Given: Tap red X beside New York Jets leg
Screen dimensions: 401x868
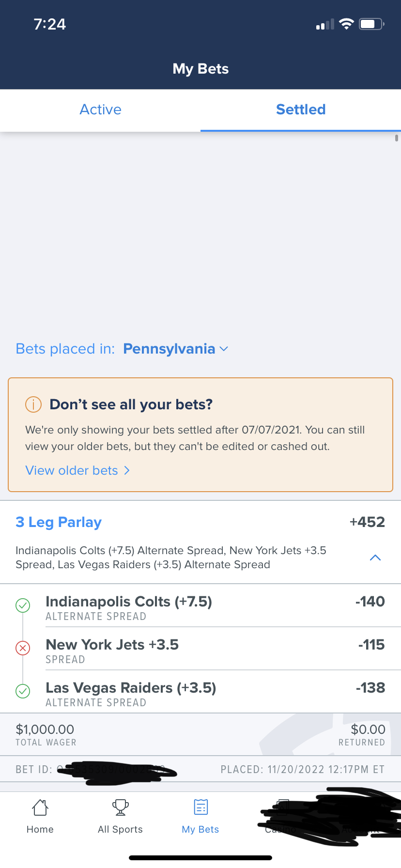Looking at the screenshot, I should tap(23, 648).
